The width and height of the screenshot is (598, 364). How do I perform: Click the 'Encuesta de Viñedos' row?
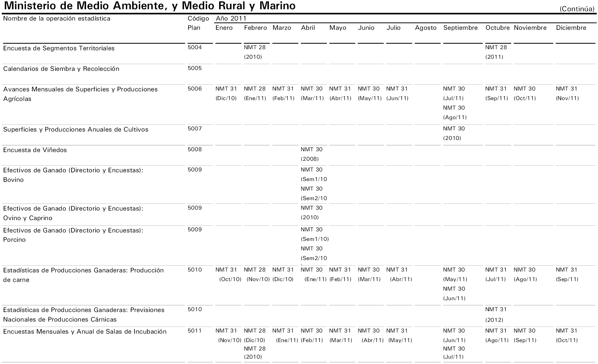pyautogui.click(x=35, y=150)
